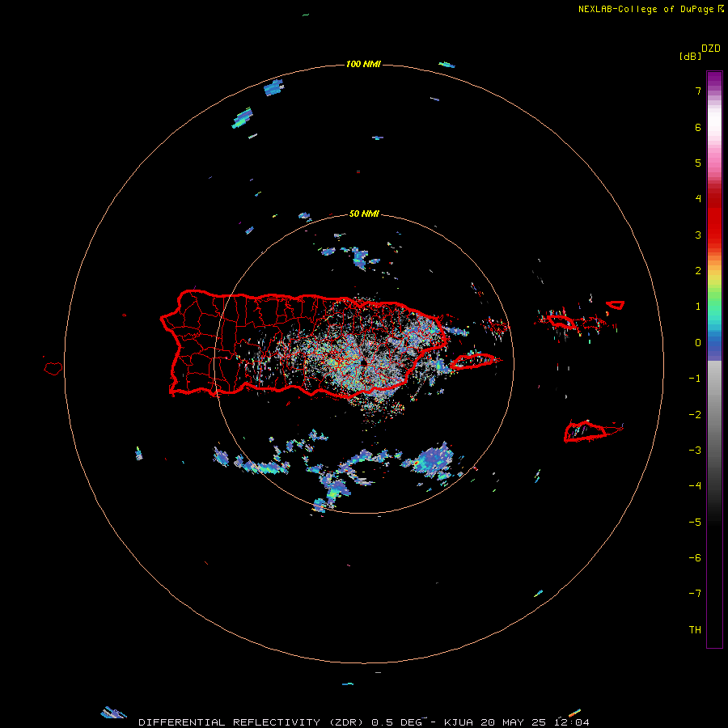The width and height of the screenshot is (728, 728).
Task: Click the DZD color scale title
Action: point(711,49)
